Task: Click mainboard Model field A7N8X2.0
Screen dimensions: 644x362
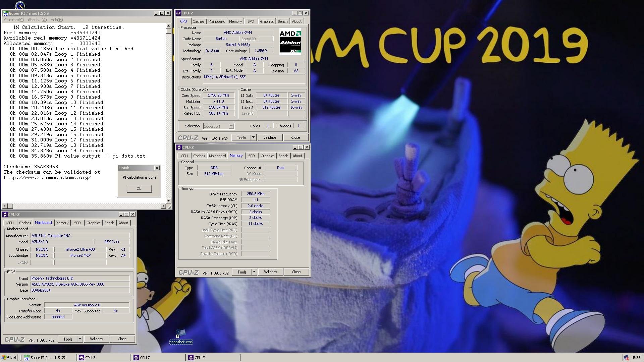Action: [x=62, y=242]
